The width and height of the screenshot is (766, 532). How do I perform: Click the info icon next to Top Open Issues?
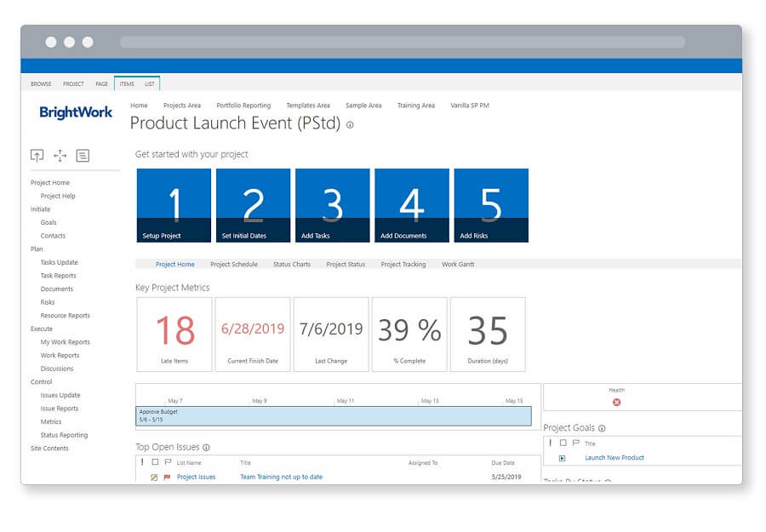(x=206, y=447)
